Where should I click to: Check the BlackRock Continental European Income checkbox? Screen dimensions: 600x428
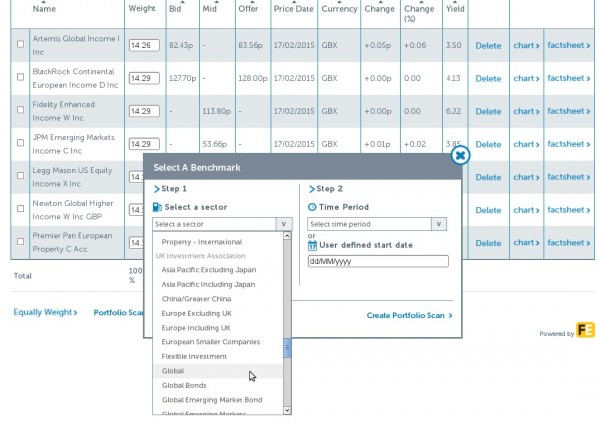pos(21,77)
